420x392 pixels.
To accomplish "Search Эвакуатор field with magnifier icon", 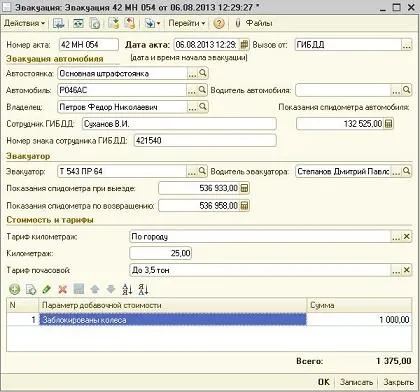I will click(x=202, y=171).
